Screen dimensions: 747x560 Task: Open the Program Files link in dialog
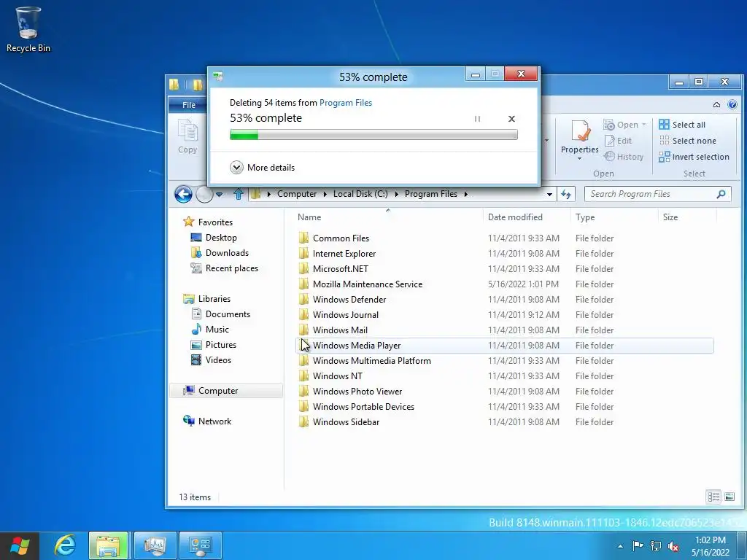pyautogui.click(x=345, y=102)
